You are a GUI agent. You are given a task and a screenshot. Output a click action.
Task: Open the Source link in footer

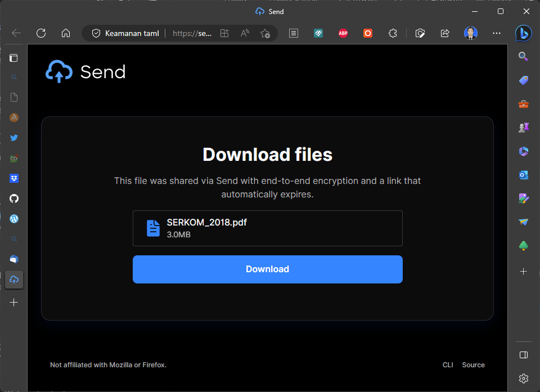[473, 365]
